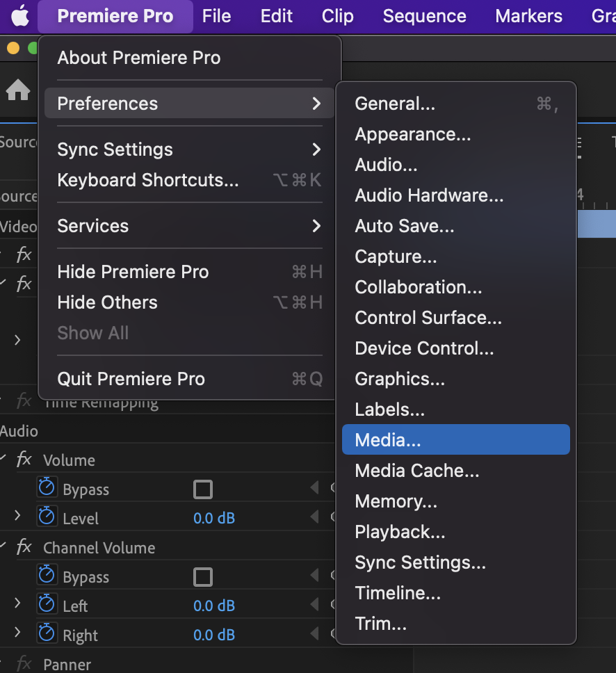Open Sync Settings… preferences entry

pyautogui.click(x=456, y=562)
